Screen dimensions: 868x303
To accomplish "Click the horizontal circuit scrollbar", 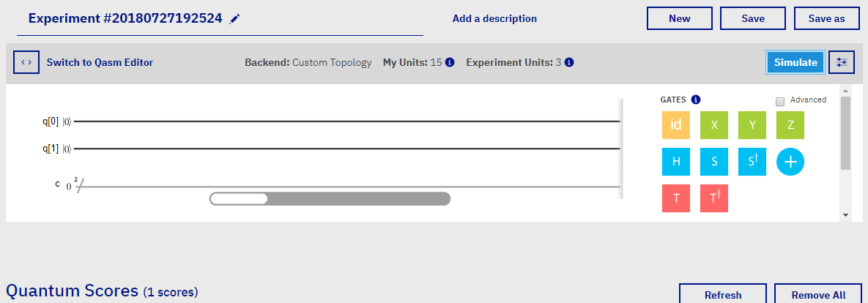I will [x=330, y=198].
